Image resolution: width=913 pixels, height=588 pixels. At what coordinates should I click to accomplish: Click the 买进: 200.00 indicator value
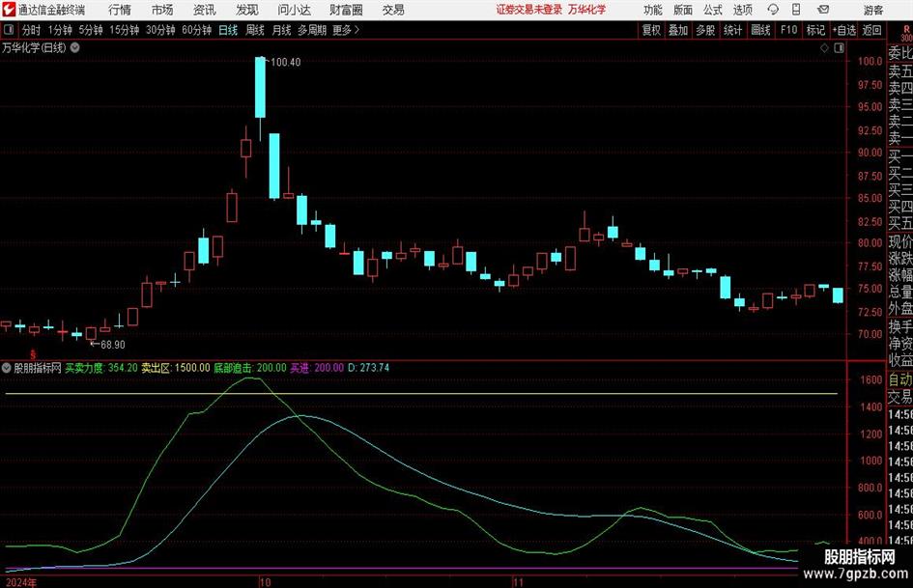coord(317,367)
